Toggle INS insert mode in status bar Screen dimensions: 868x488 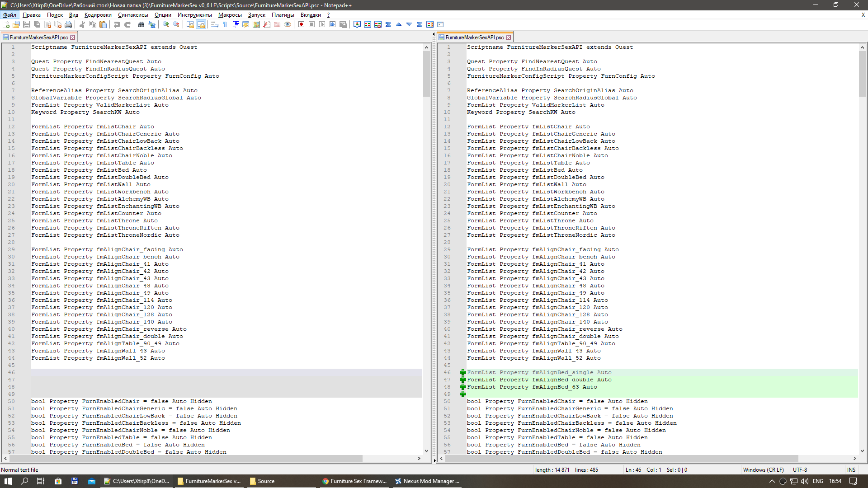point(851,470)
